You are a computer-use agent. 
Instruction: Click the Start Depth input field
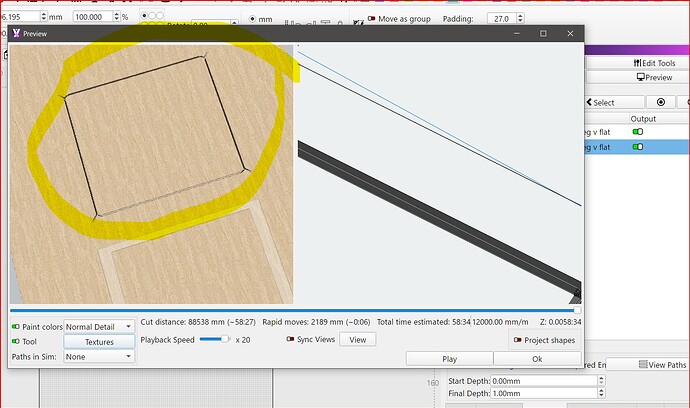click(544, 381)
